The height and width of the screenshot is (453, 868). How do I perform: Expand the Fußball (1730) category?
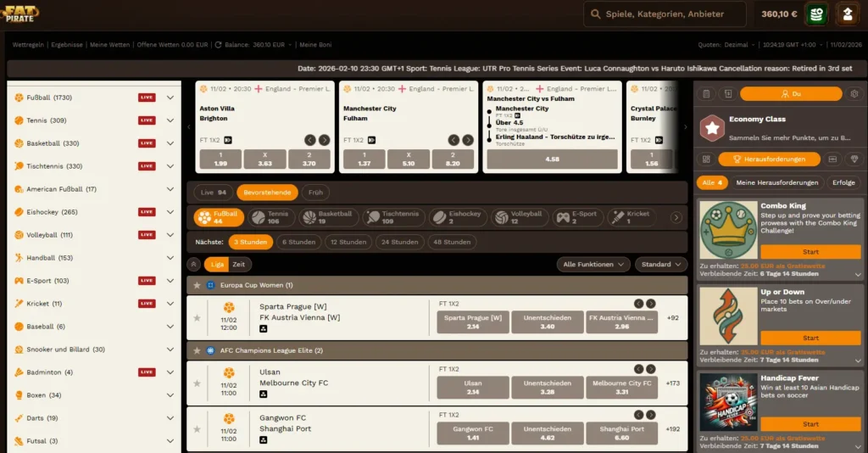pos(170,98)
